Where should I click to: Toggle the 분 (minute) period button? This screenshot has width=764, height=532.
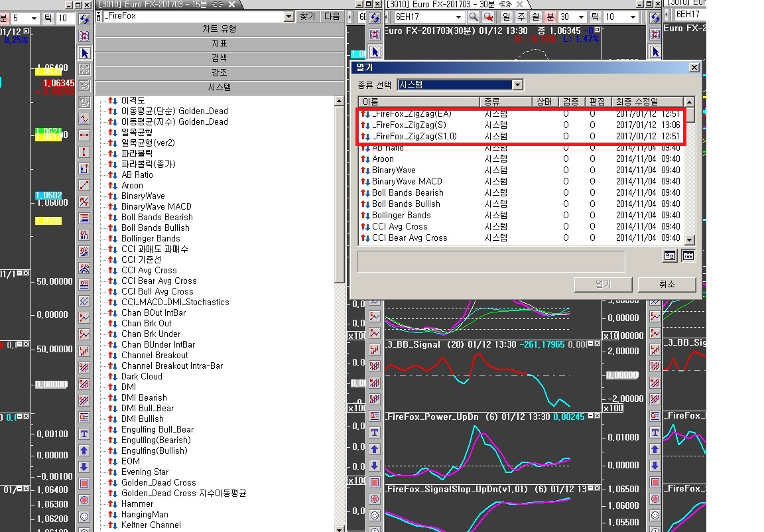[550, 17]
